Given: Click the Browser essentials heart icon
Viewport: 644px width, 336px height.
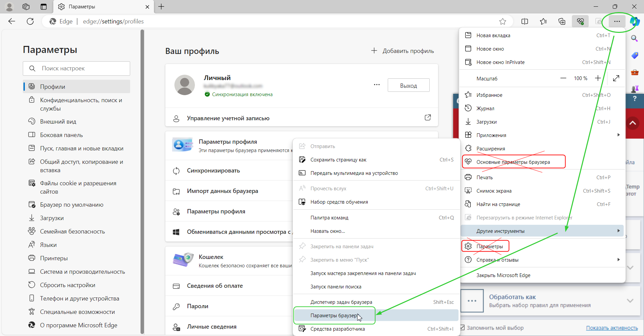Looking at the screenshot, I should (x=580, y=21).
